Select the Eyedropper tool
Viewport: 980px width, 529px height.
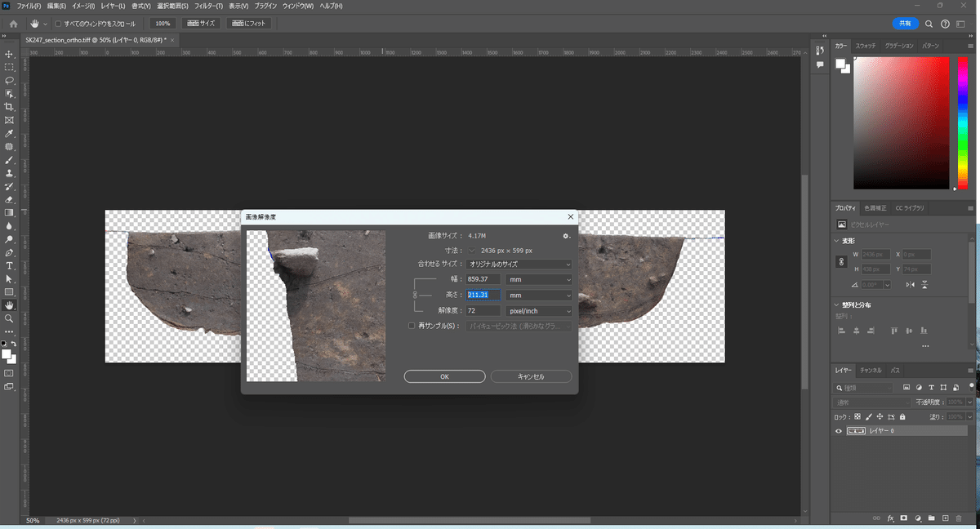tap(9, 133)
